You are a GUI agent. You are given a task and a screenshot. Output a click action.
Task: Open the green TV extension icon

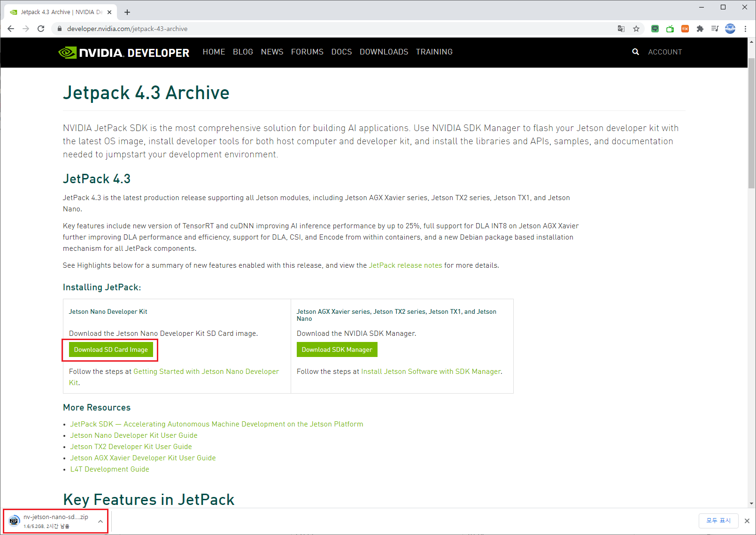(670, 29)
